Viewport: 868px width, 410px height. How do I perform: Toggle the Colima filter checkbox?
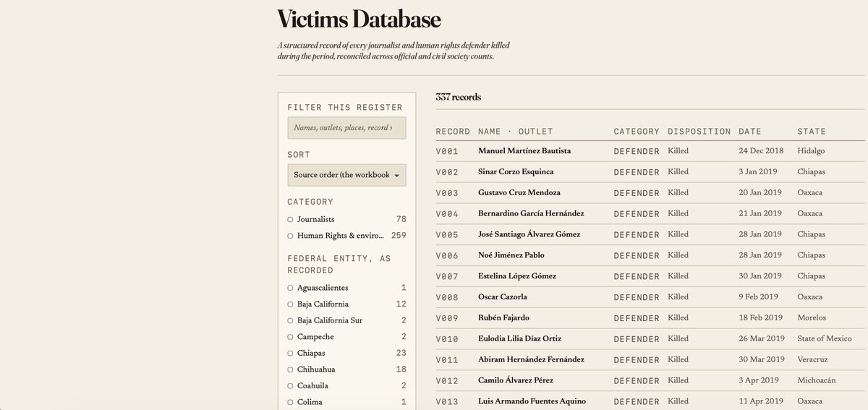[x=290, y=402]
